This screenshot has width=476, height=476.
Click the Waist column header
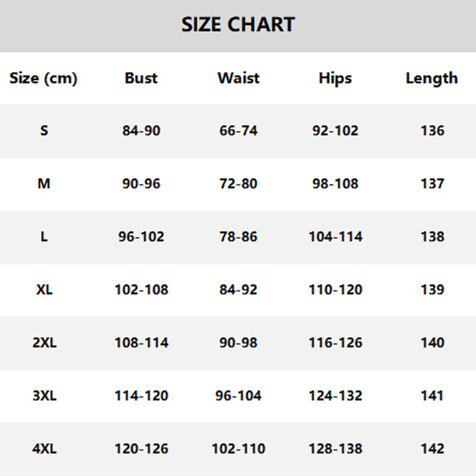point(239,78)
